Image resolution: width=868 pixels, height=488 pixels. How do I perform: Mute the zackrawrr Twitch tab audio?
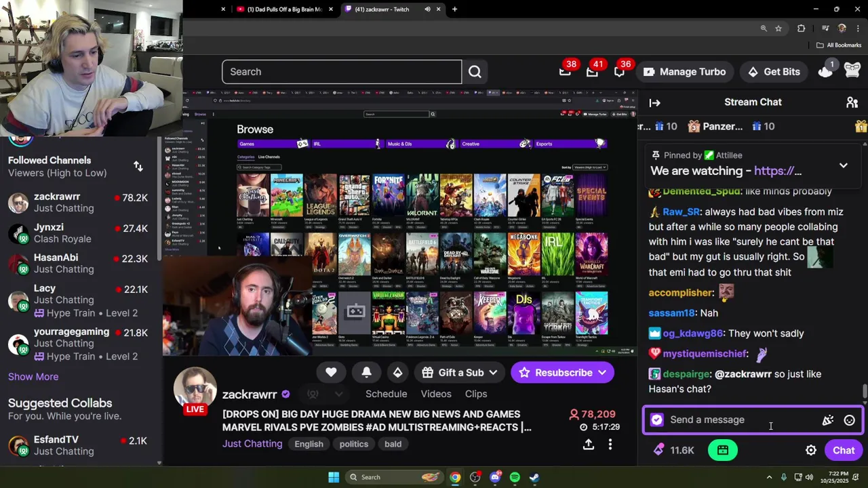point(427,9)
